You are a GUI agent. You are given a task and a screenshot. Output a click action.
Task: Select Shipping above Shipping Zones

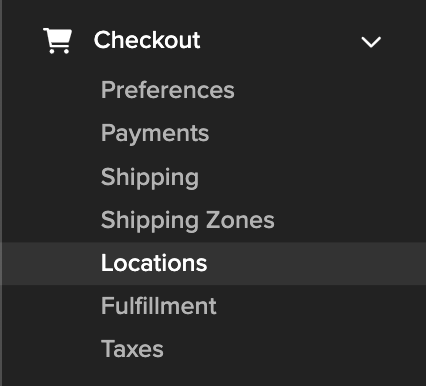coord(150,177)
